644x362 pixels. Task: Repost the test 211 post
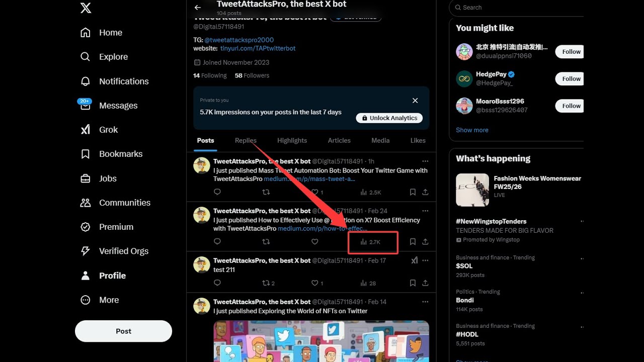268,283
